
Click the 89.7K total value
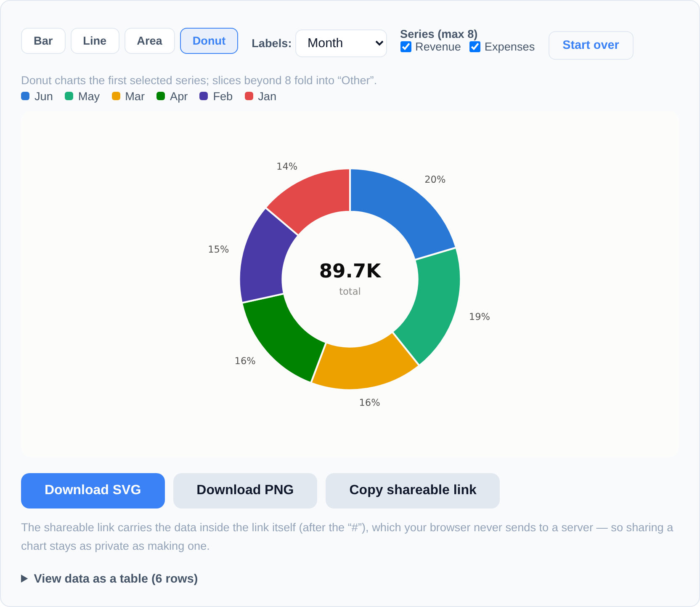(350, 271)
